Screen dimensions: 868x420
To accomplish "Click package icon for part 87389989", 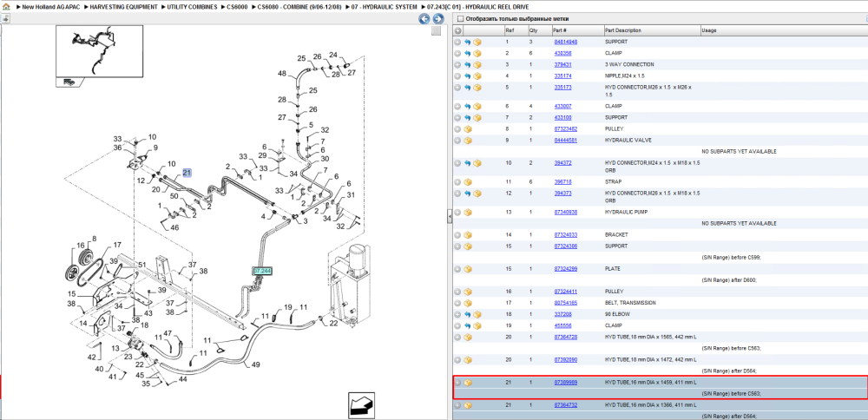I will click(468, 383).
